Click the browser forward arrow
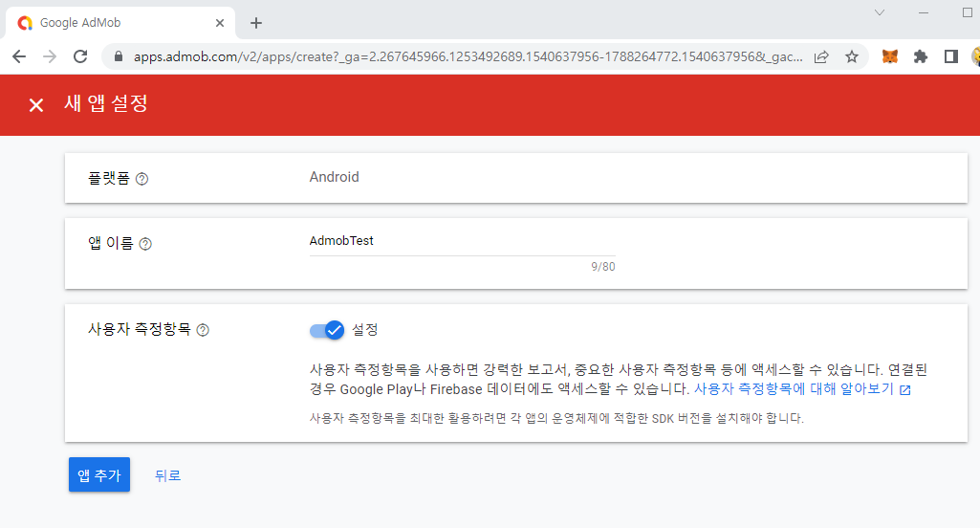 [50, 57]
